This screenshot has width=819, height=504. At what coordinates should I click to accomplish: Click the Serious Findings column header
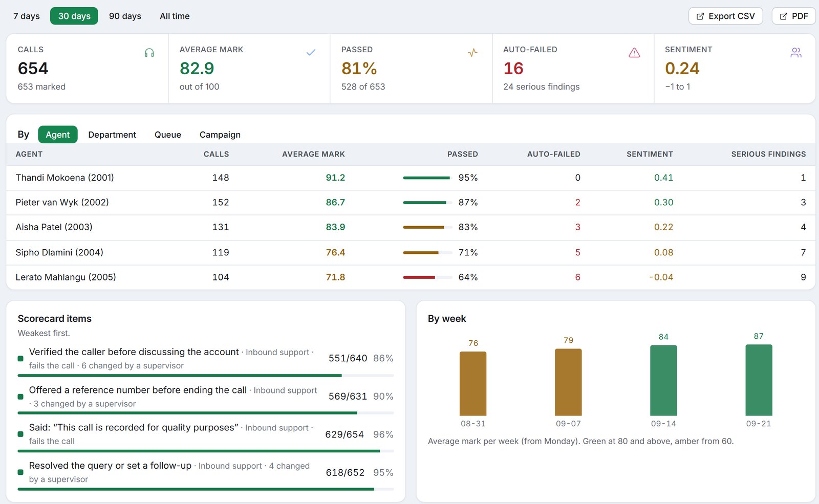click(x=768, y=154)
